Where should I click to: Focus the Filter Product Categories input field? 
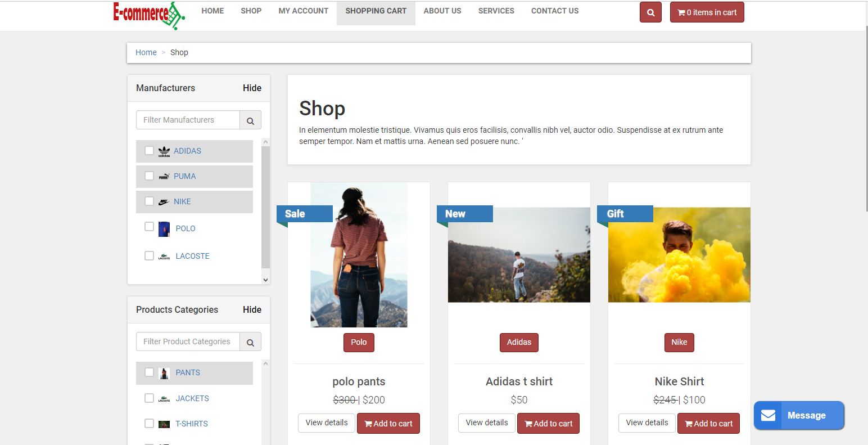click(188, 341)
